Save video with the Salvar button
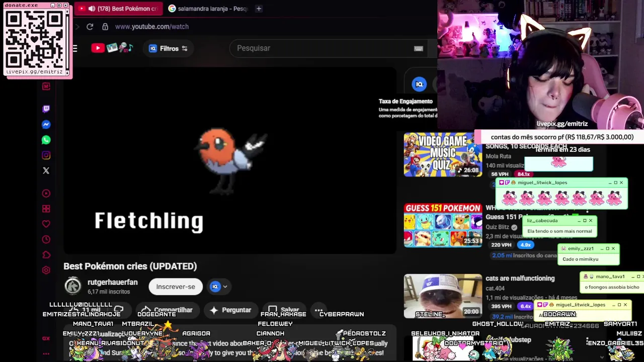644x362 pixels. pyautogui.click(x=284, y=310)
